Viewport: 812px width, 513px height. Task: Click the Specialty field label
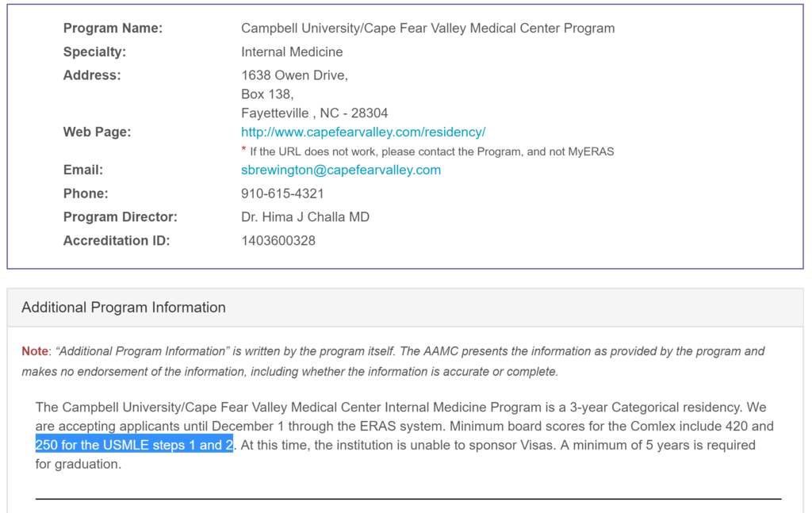(94, 52)
